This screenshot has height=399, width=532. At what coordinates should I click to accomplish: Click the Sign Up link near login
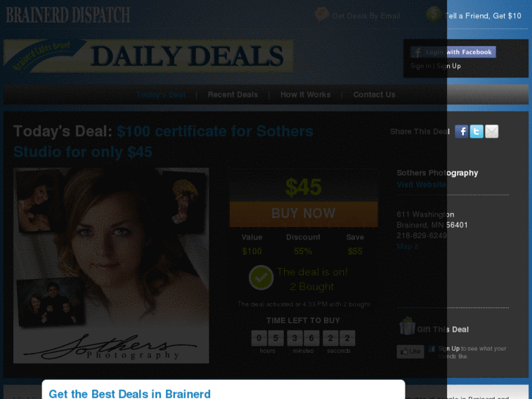point(449,66)
